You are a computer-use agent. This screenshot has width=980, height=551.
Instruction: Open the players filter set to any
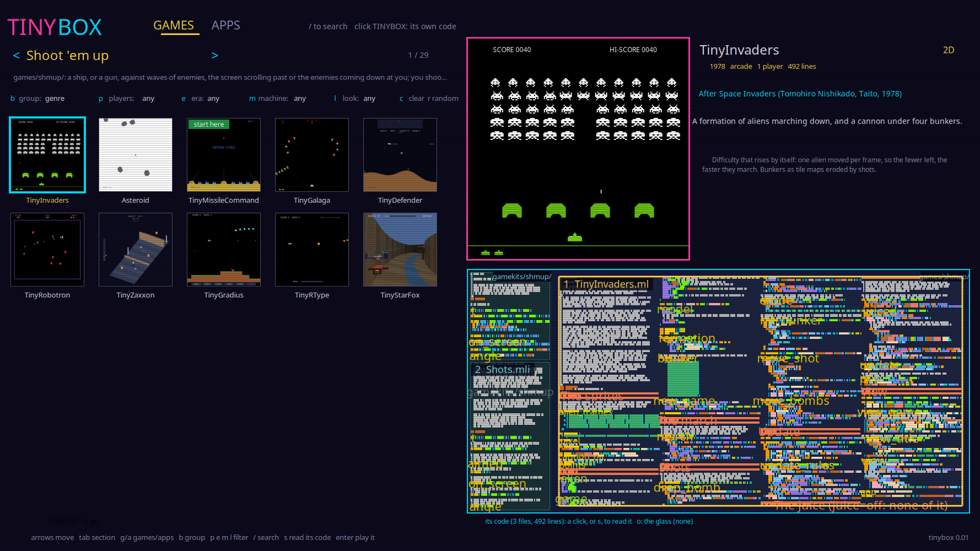tap(126, 99)
